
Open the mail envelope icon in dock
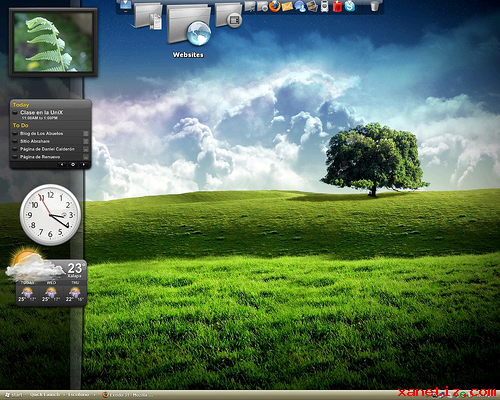[287, 6]
